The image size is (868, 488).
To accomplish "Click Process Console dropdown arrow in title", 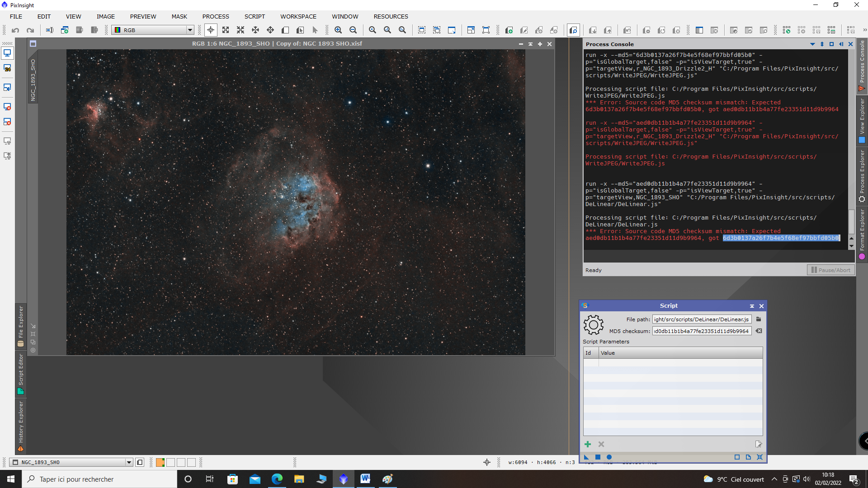I will click(x=812, y=44).
